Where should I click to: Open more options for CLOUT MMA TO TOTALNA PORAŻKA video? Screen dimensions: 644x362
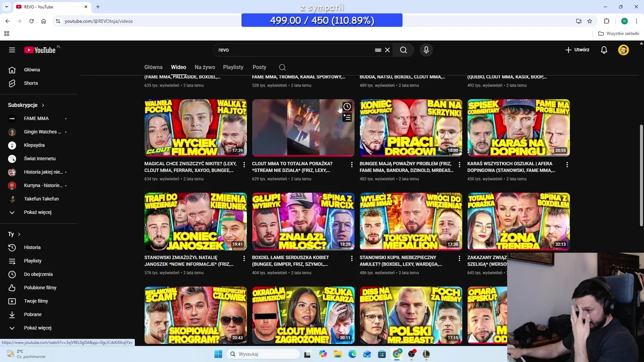[352, 164]
